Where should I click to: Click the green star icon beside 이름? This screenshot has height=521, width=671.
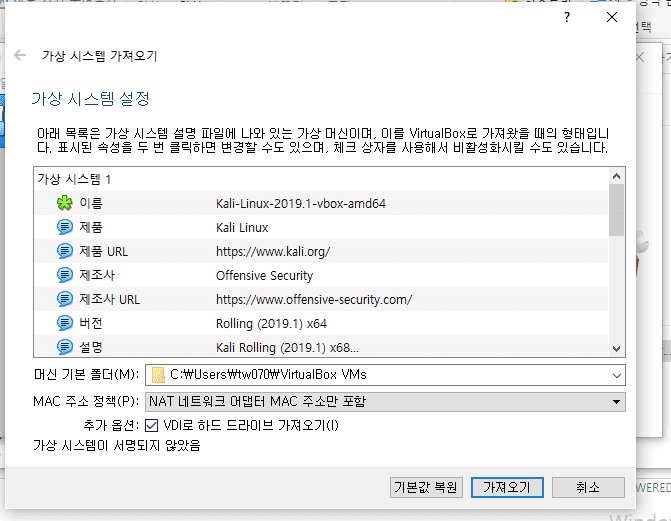65,203
